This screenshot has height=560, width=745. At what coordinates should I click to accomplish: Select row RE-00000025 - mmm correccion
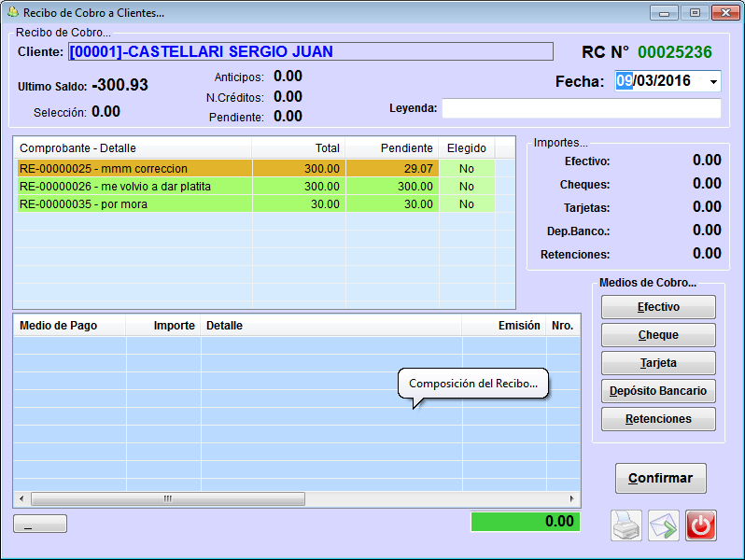256,169
